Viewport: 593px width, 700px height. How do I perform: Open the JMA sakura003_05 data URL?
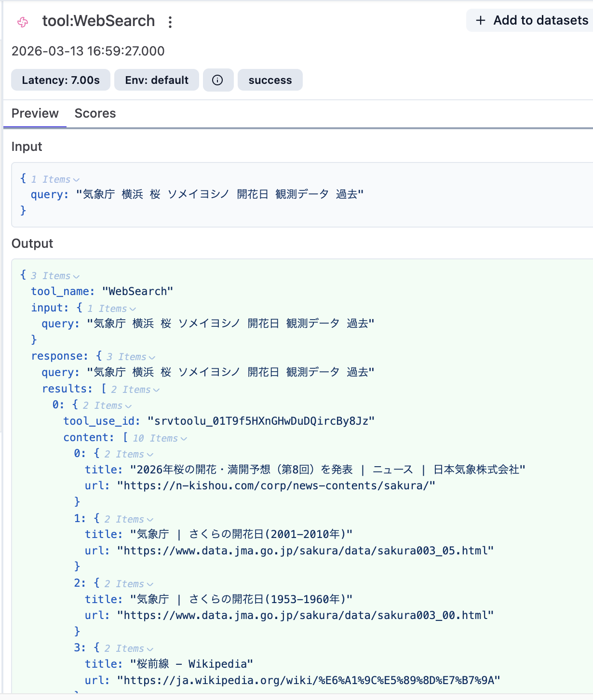tap(304, 550)
